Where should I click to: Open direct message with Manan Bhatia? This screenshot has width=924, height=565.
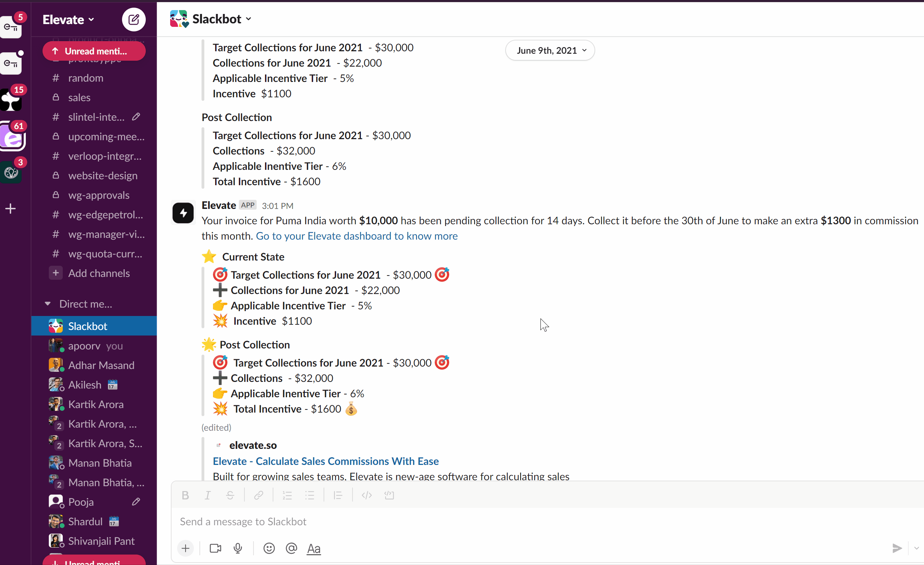94,463
